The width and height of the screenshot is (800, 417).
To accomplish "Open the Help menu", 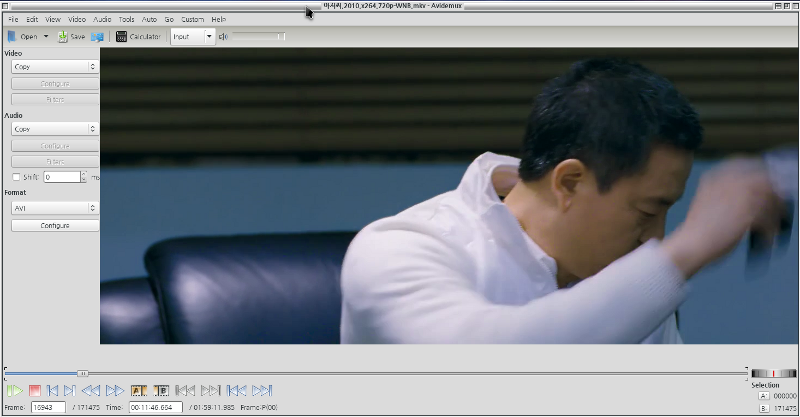I will (x=218, y=19).
